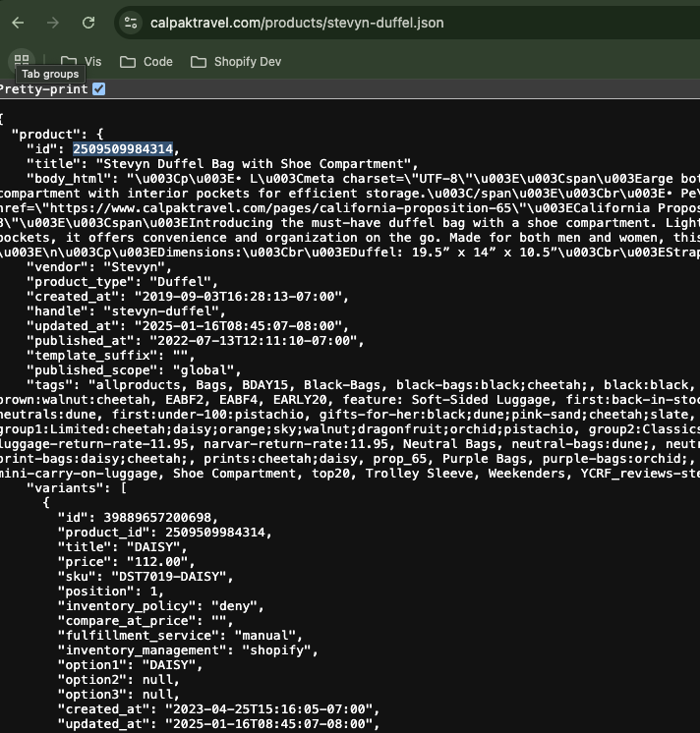Click the Shopify Dev bookmark folder icon
Image resolution: width=700 pixels, height=733 pixels.
coord(199,62)
